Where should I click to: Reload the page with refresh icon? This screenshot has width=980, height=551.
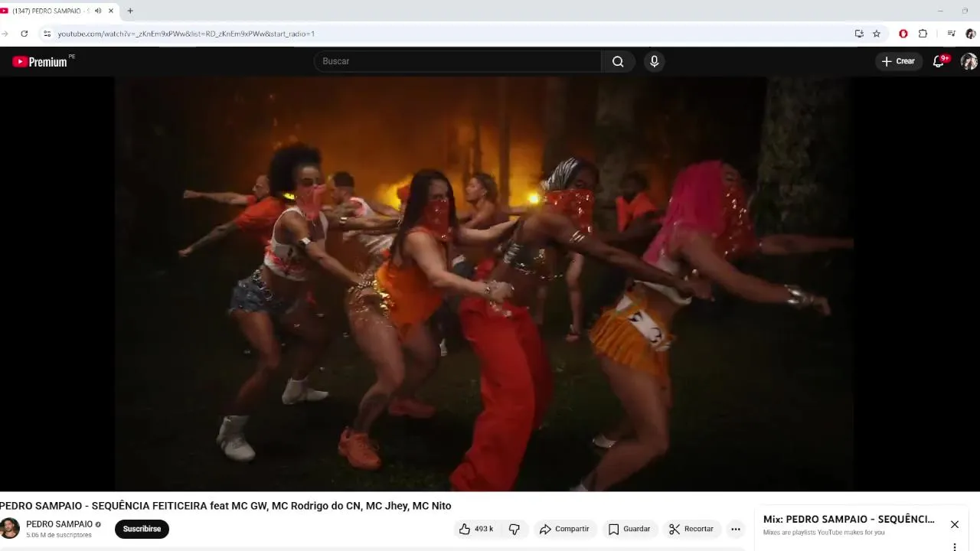pyautogui.click(x=24, y=34)
